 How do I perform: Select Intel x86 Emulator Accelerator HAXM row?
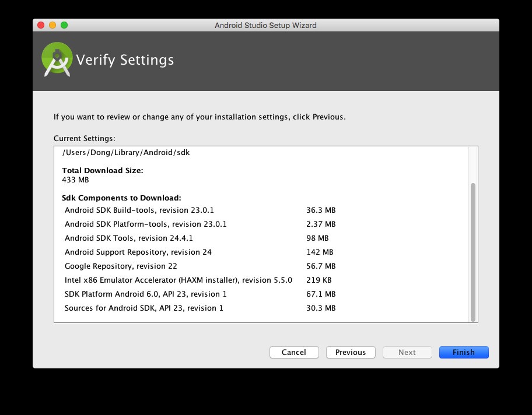(x=200, y=280)
